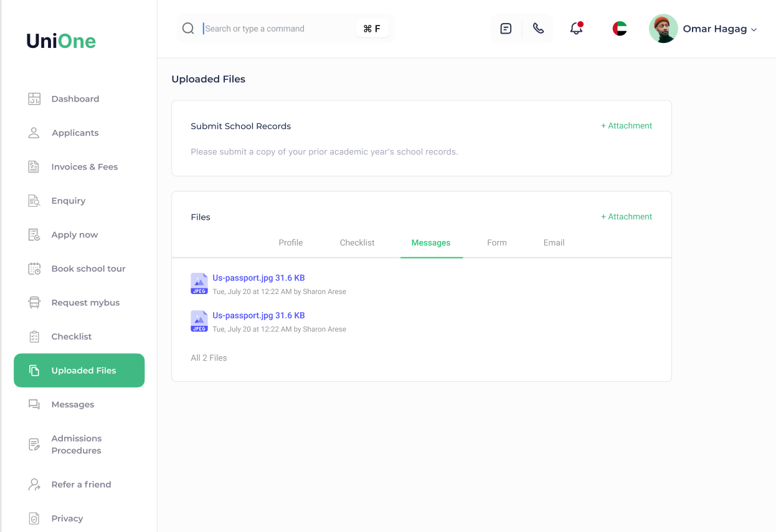The image size is (776, 532).
Task: Click the Request mybus bus icon
Action: click(x=34, y=303)
